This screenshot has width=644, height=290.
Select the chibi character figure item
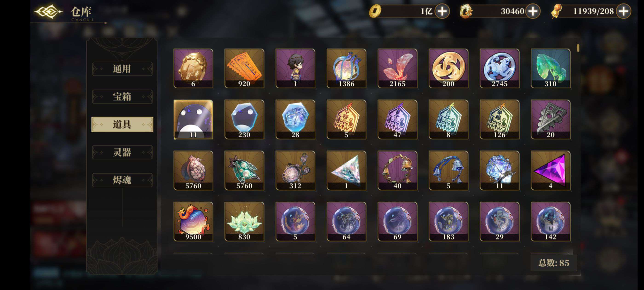coord(295,68)
